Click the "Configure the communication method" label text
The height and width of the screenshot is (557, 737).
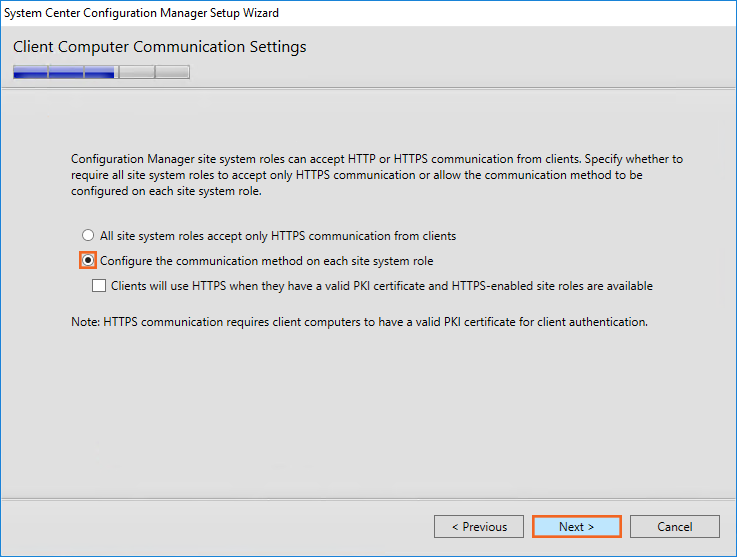[266, 261]
